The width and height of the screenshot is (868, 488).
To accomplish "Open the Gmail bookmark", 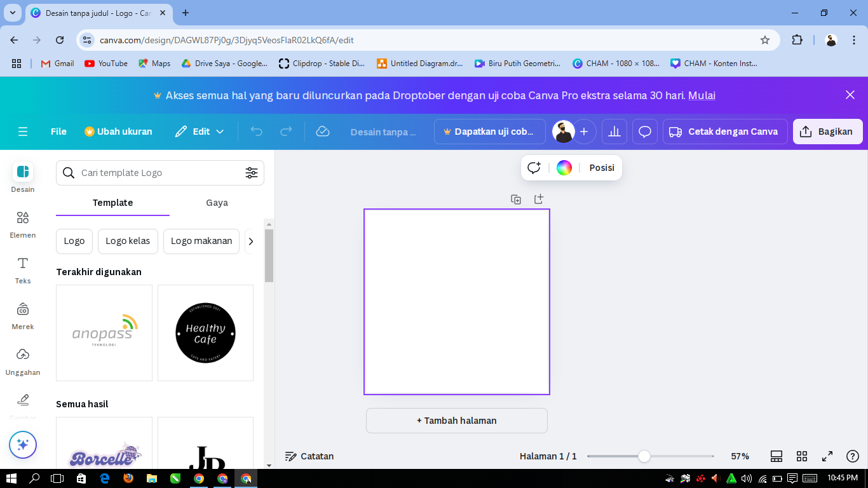I will 57,64.
